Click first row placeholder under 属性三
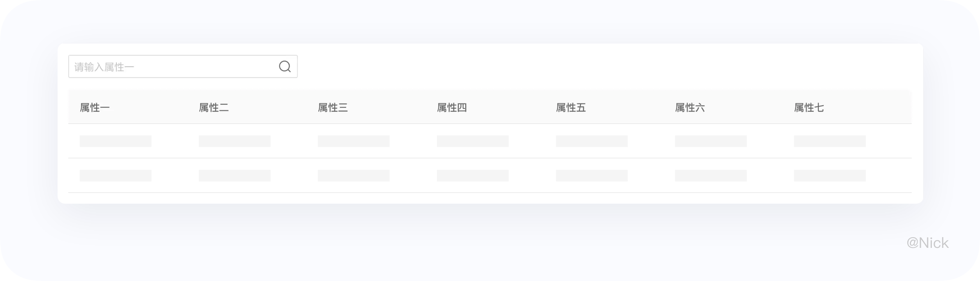This screenshot has height=281, width=980. click(354, 141)
